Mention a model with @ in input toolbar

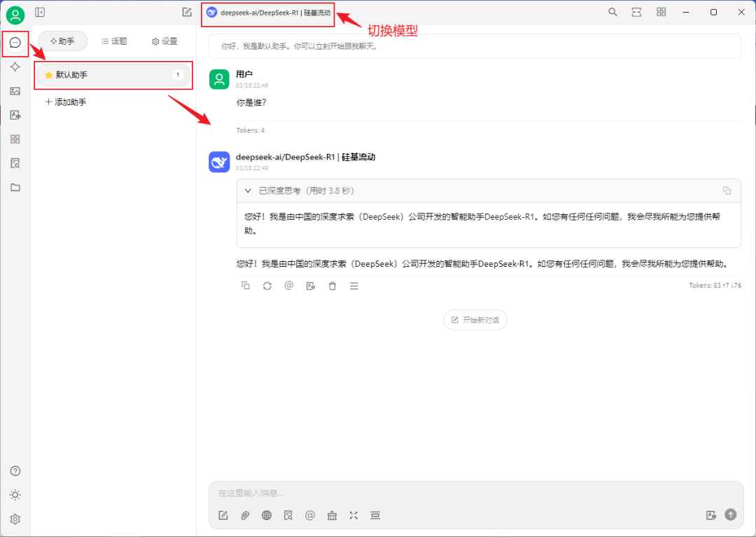pos(310,515)
